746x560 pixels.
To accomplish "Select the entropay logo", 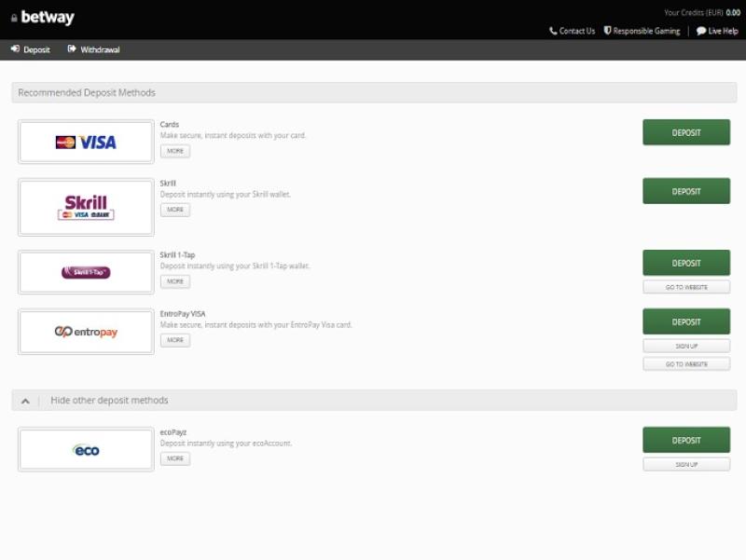I will point(86,332).
